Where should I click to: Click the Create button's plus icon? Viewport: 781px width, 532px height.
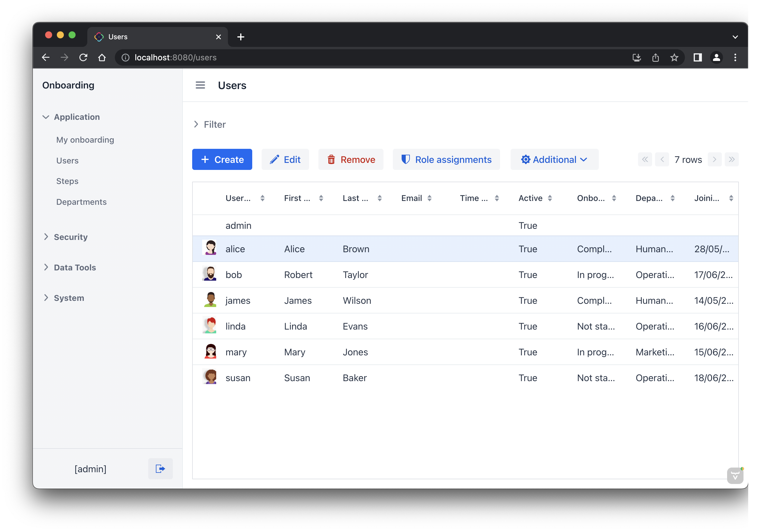point(205,159)
